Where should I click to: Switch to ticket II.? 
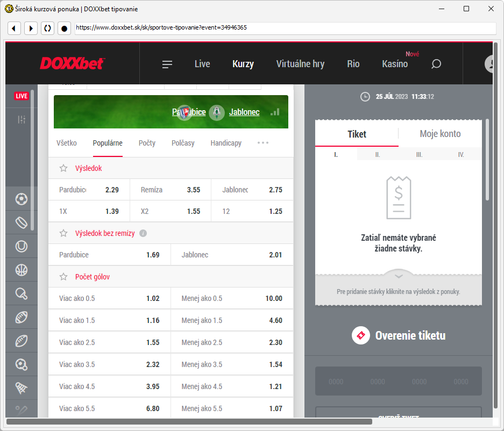coord(378,154)
